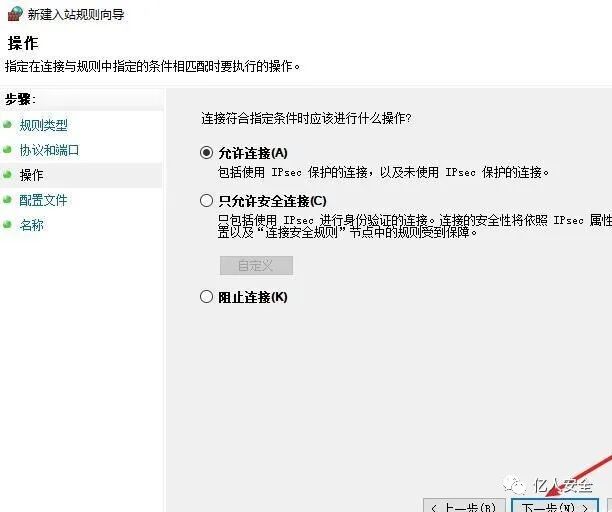The height and width of the screenshot is (512, 612).
Task: Click the green bullet beside 名称
Action: pos(7,224)
